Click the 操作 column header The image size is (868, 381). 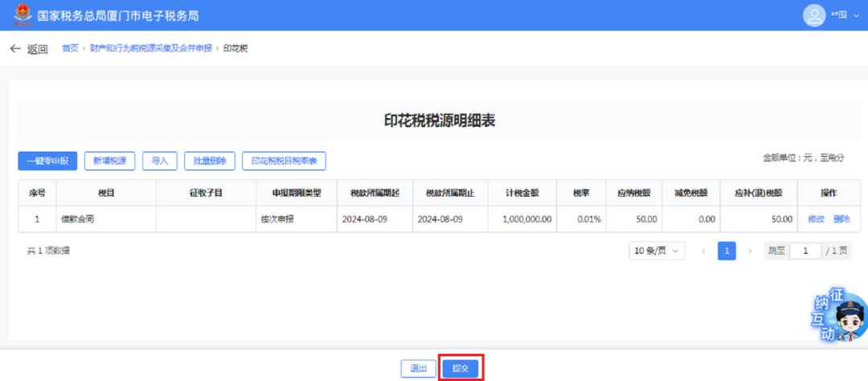pyautogui.click(x=829, y=193)
